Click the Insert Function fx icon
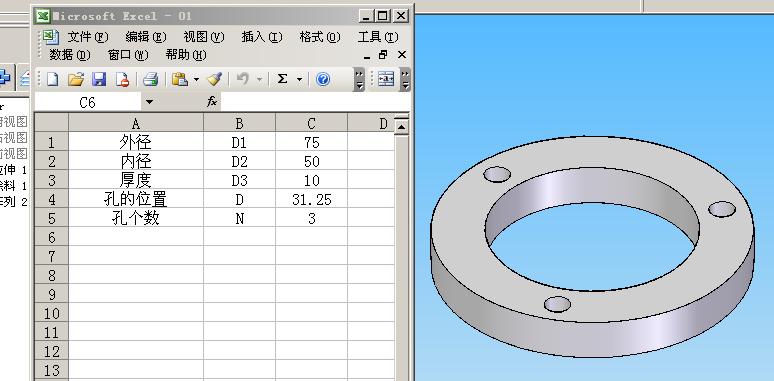The height and width of the screenshot is (381, 774). 212,102
